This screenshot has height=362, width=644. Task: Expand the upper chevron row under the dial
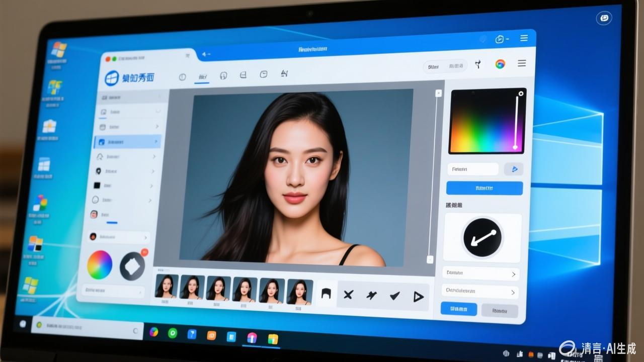click(x=480, y=274)
